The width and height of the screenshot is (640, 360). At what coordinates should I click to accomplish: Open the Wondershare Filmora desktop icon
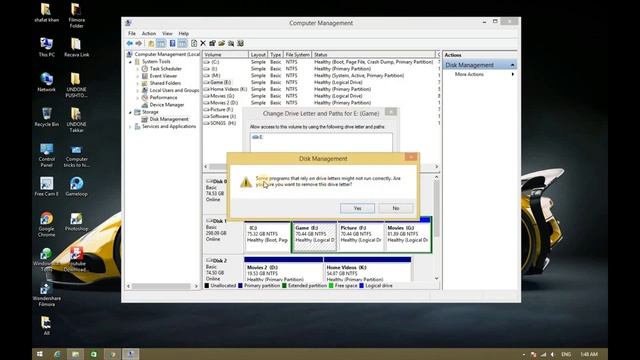(47, 295)
